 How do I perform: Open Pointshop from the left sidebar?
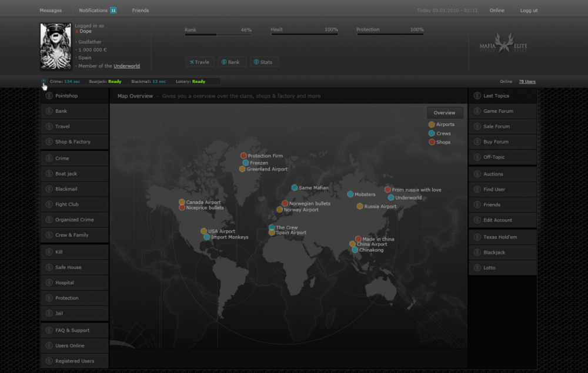coord(74,96)
